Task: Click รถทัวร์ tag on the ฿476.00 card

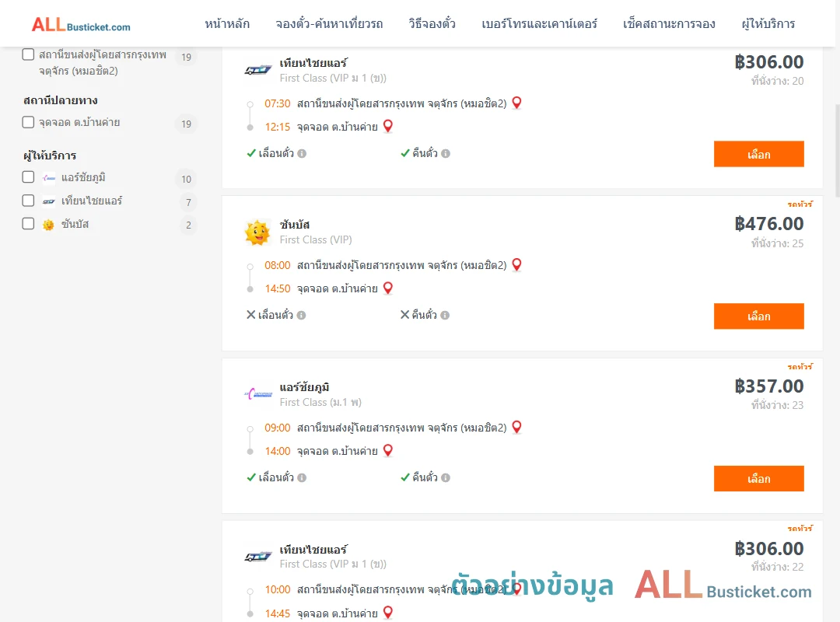Action: tap(800, 204)
